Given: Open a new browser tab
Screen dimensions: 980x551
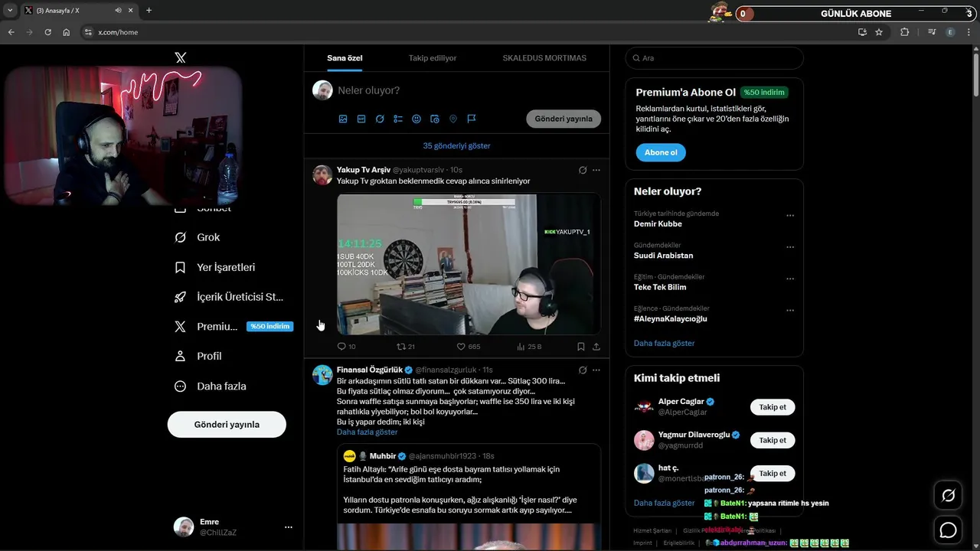Looking at the screenshot, I should 149,11.
